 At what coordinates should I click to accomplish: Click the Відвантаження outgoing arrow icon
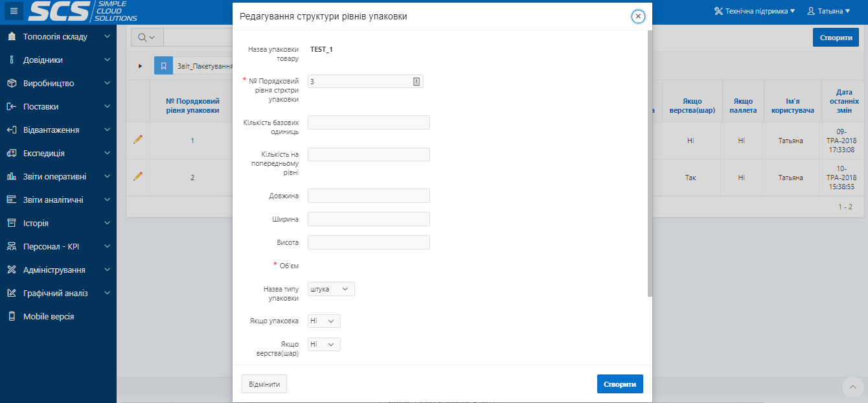click(12, 130)
